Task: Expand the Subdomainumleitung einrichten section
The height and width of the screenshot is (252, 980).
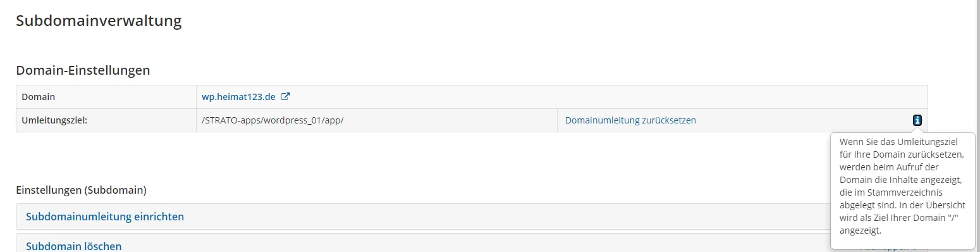Action: 105,217
